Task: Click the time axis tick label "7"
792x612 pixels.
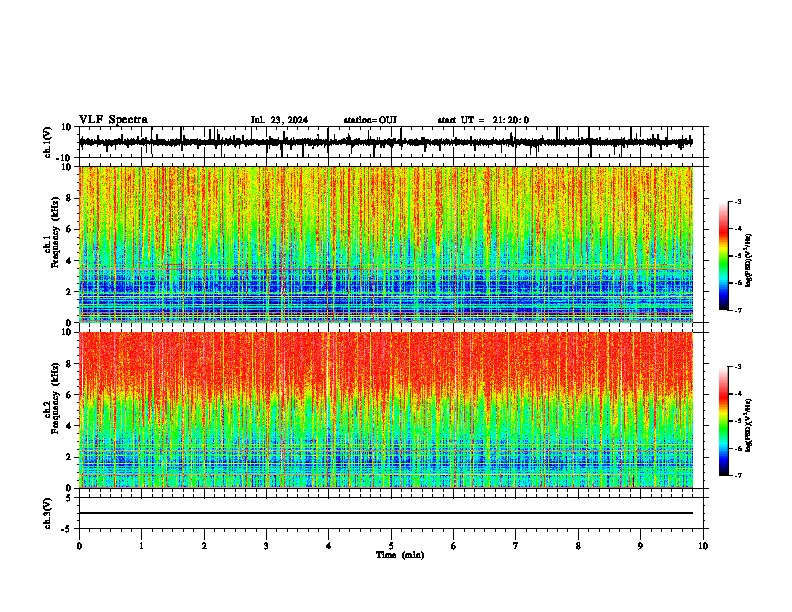Action: (516, 546)
